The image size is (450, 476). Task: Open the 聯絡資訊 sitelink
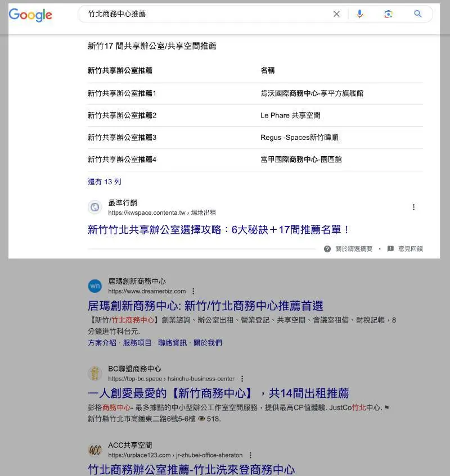click(172, 342)
